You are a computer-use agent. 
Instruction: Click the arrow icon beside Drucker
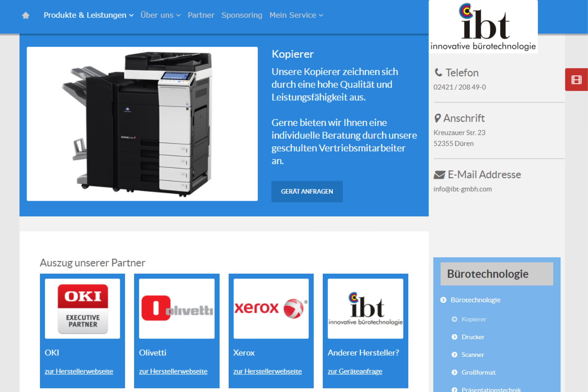click(x=454, y=337)
